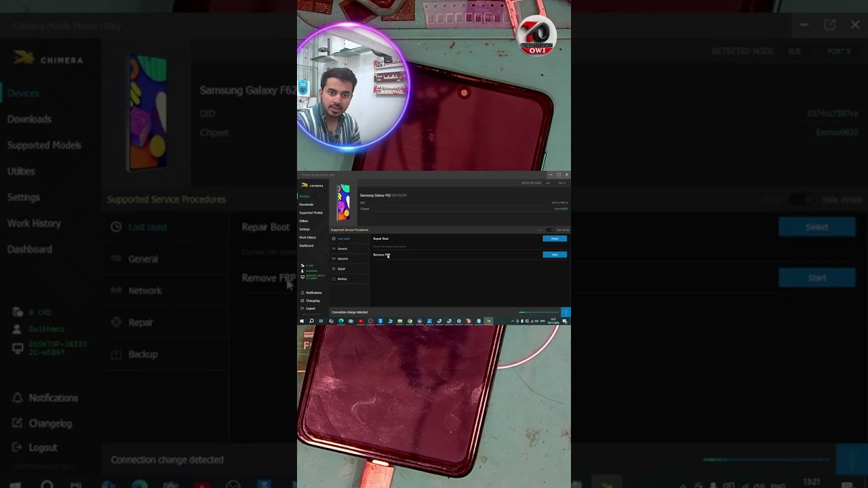Click the Chimera logo at top of sidebar

(312, 185)
